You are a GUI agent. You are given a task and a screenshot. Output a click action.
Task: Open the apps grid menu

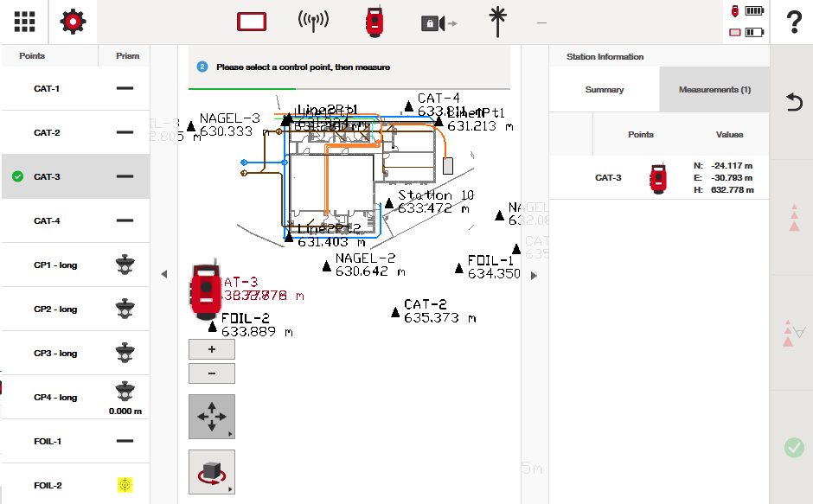tap(24, 22)
